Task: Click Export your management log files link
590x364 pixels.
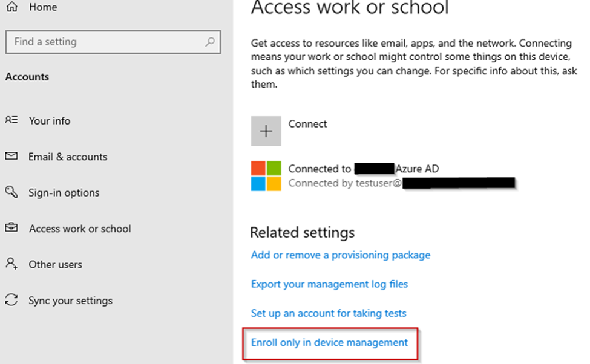Action: (x=329, y=284)
